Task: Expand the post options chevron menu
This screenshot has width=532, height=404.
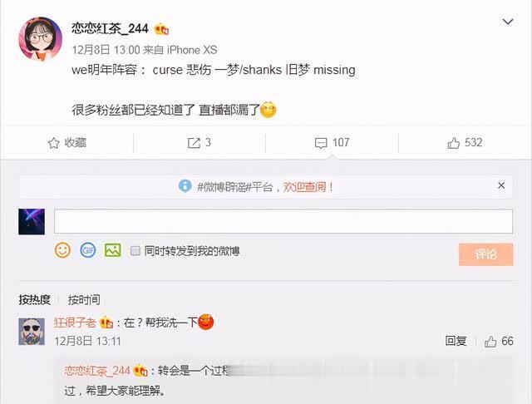Action: click(x=508, y=22)
